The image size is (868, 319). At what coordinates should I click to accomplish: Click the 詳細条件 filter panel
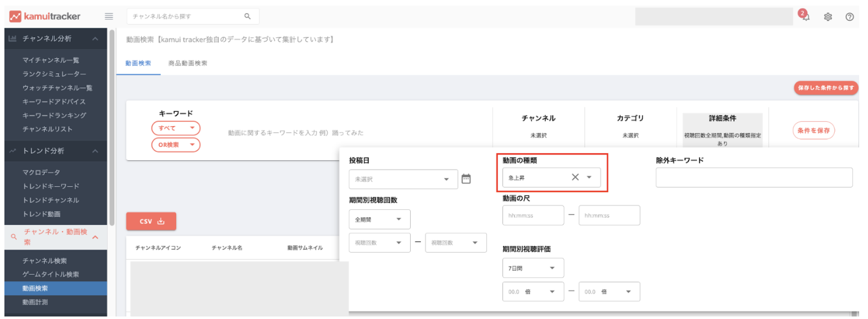[722, 130]
